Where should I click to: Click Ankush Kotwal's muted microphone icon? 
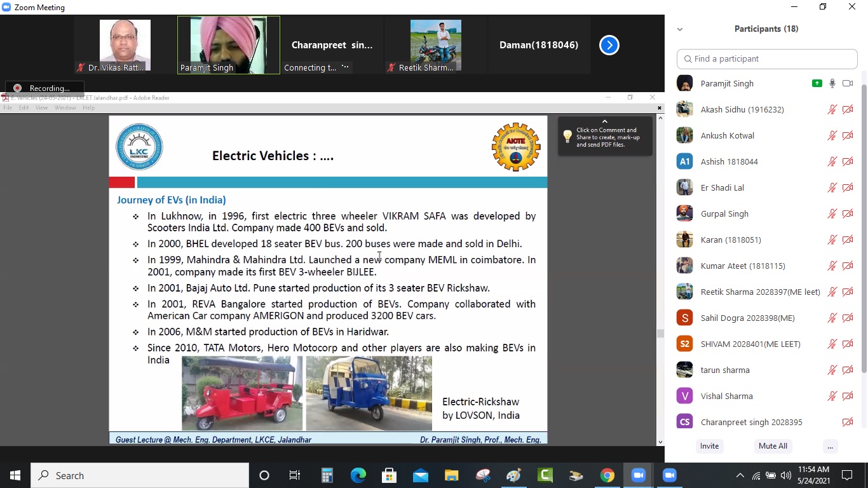coord(832,135)
